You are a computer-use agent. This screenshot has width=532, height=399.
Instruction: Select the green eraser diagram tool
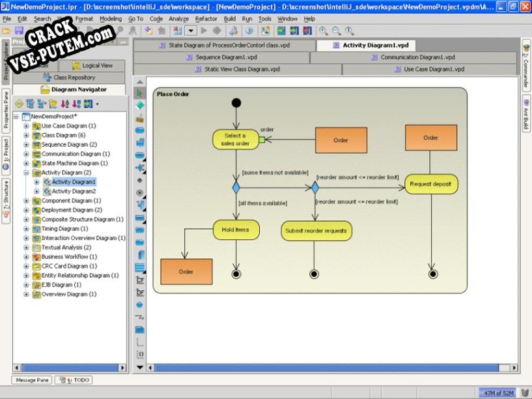click(139, 105)
